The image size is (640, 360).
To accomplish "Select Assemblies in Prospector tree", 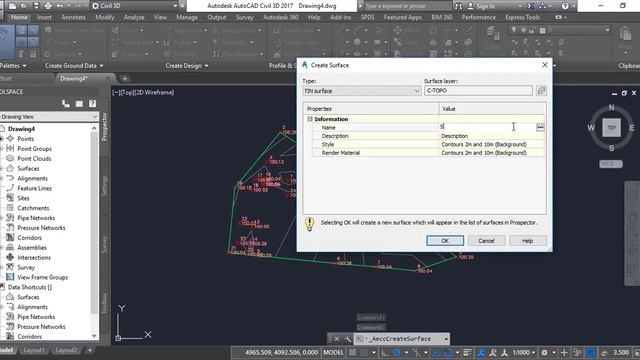I will [x=32, y=248].
